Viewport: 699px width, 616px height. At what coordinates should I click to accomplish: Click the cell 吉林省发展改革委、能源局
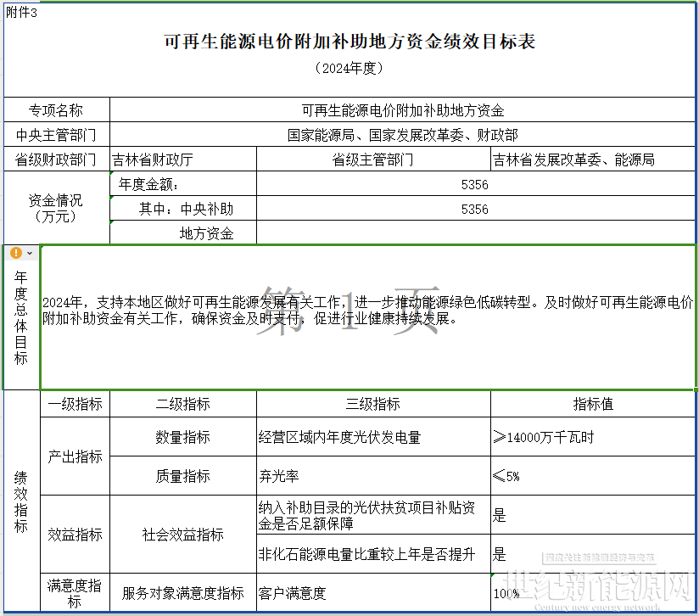[593, 160]
